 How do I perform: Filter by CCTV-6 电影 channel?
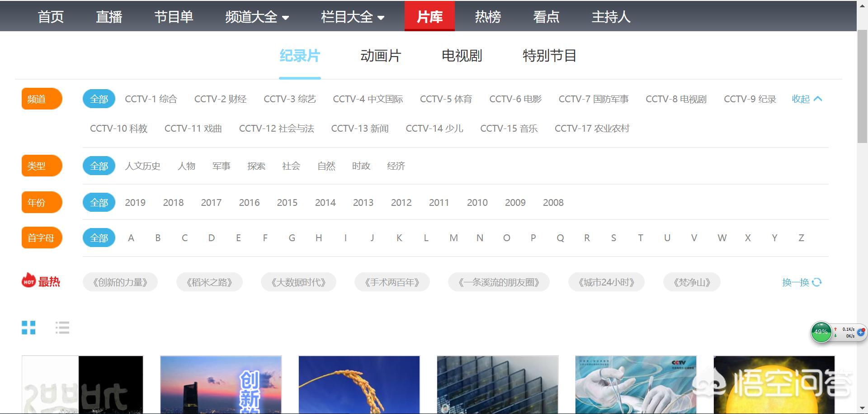(x=515, y=99)
